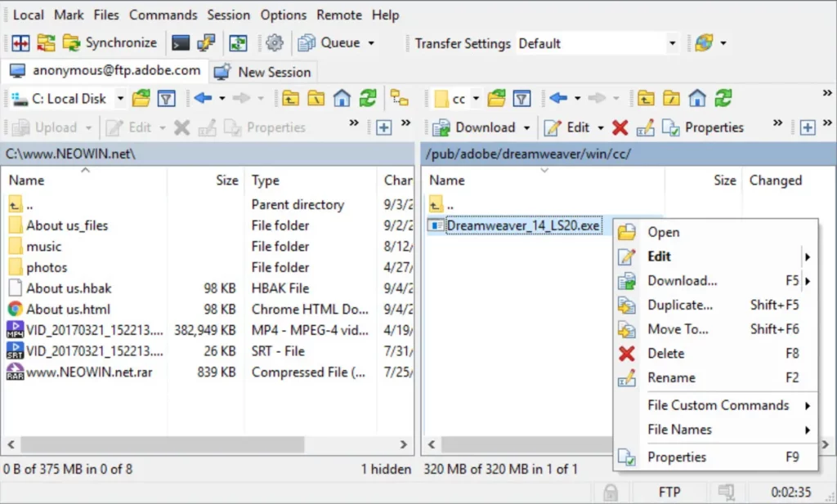Toggle the local directory tree icon
This screenshot has height=504, width=837.
[x=399, y=99]
